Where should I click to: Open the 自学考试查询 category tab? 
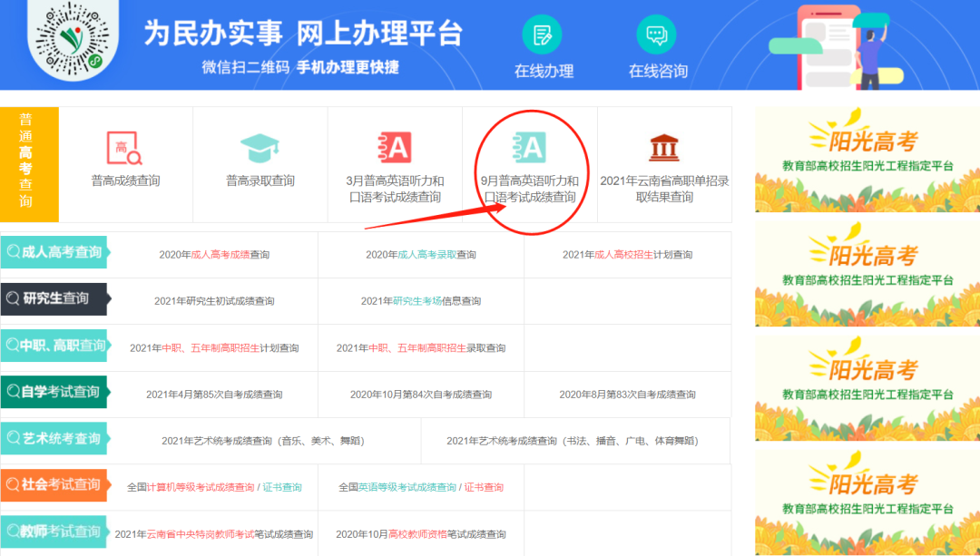pyautogui.click(x=54, y=392)
